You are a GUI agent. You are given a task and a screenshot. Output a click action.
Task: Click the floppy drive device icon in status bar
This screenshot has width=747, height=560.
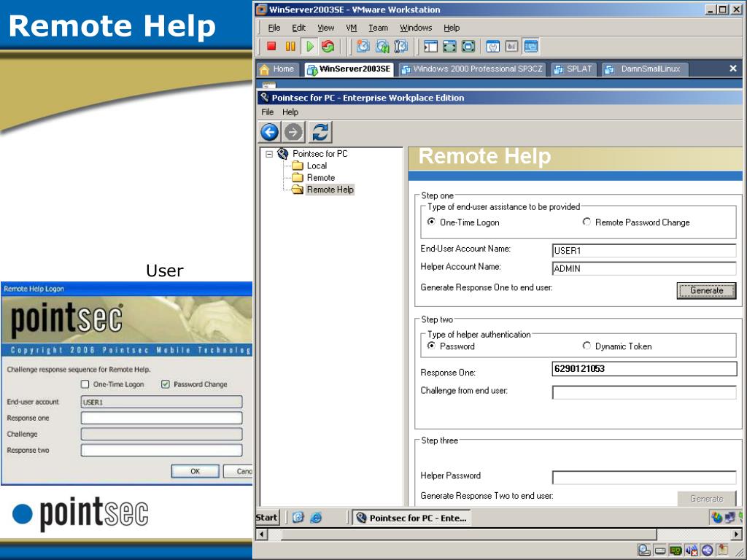click(659, 551)
